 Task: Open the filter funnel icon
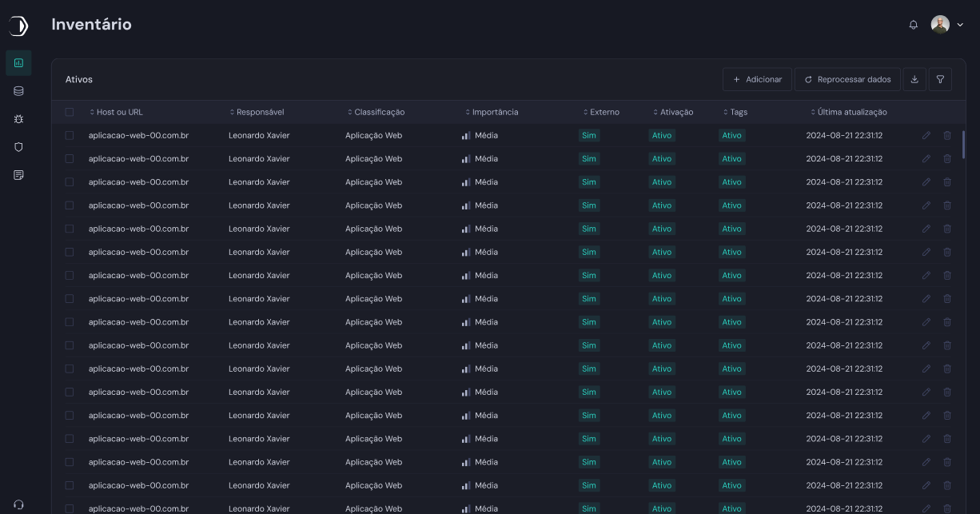(x=940, y=79)
